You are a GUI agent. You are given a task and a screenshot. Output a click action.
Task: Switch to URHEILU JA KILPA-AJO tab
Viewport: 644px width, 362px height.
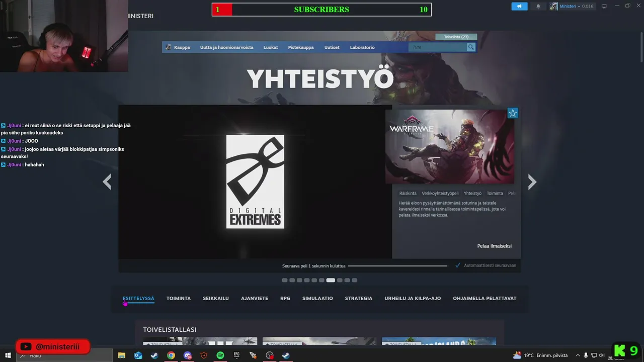pyautogui.click(x=413, y=299)
